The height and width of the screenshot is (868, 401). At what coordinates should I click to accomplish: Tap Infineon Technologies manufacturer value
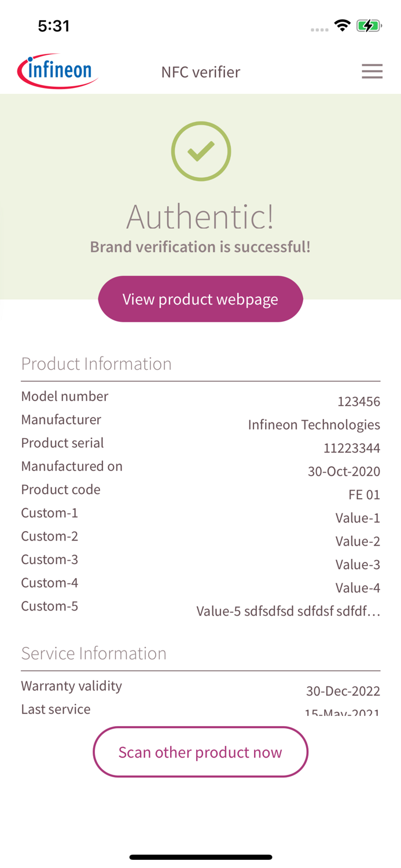pos(314,424)
